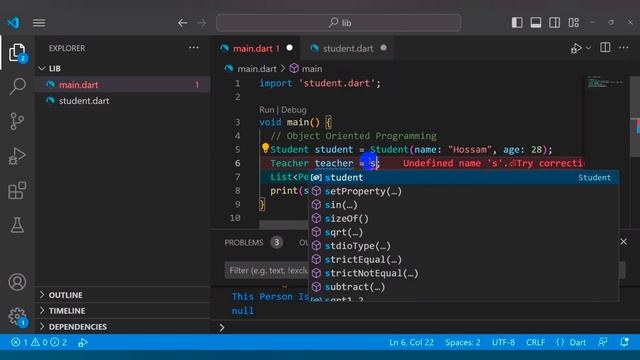
Task: Open the Testing flask view
Action: [x=17, y=225]
